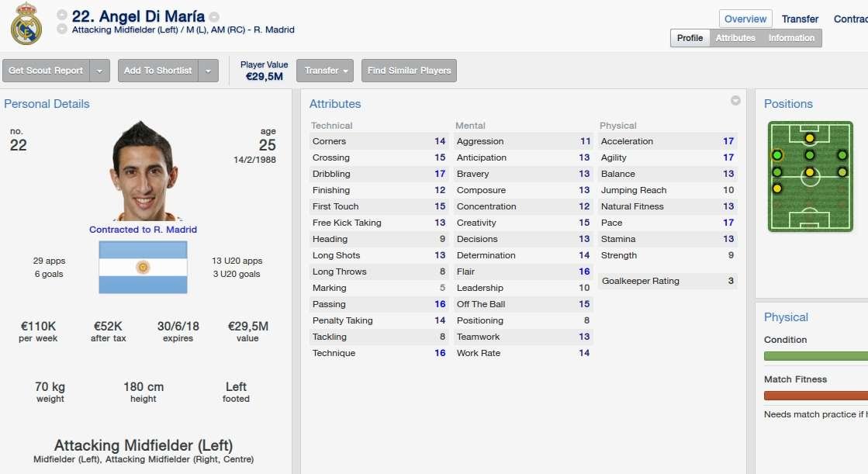Click the round button left of position subtitle
This screenshot has height=474, width=868.
point(62,29)
